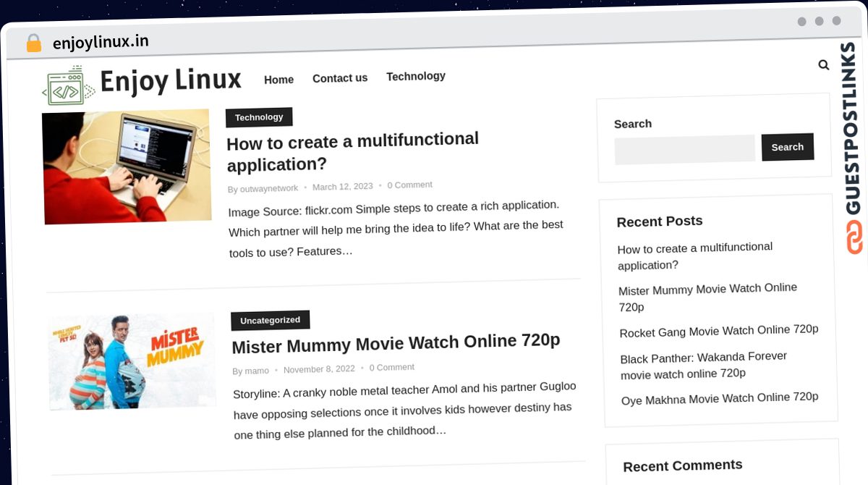Screen dimensions: 868x485
Task: Click the excerpt starting 'Storyline: A cranky noble'
Action: (404, 410)
